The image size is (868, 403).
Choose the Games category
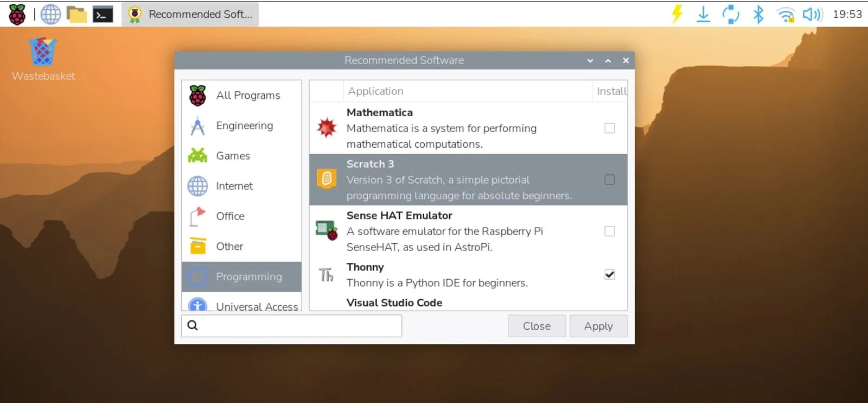pyautogui.click(x=241, y=156)
